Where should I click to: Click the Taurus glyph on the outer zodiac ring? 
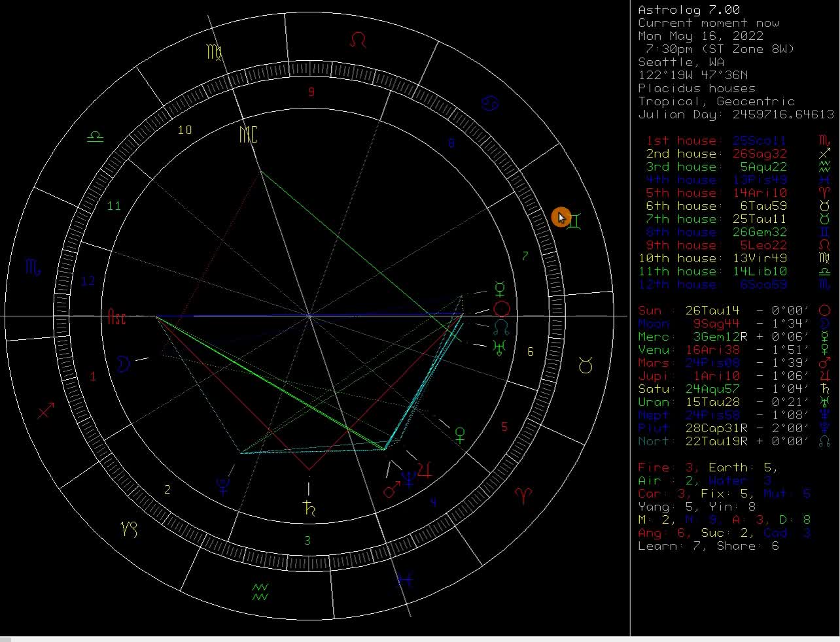point(586,365)
